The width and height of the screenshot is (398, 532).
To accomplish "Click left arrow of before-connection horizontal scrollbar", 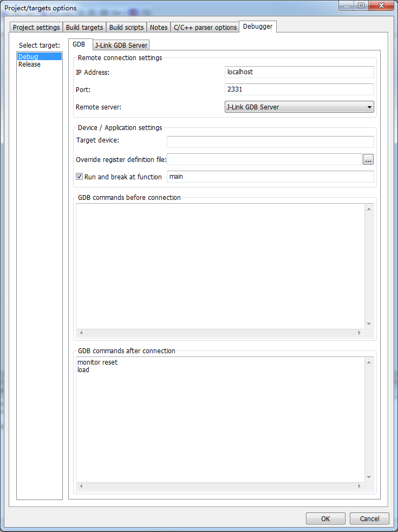I will pyautogui.click(x=81, y=333).
